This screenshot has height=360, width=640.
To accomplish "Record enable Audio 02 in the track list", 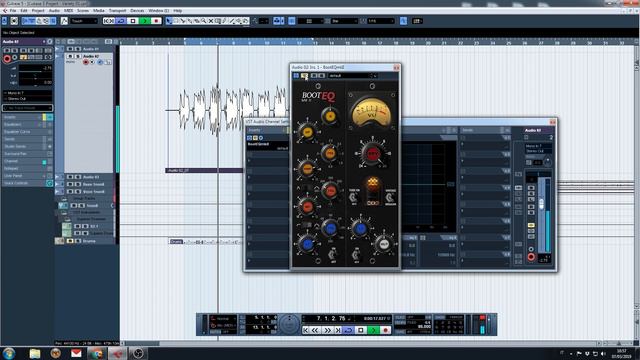I will click(x=86, y=62).
